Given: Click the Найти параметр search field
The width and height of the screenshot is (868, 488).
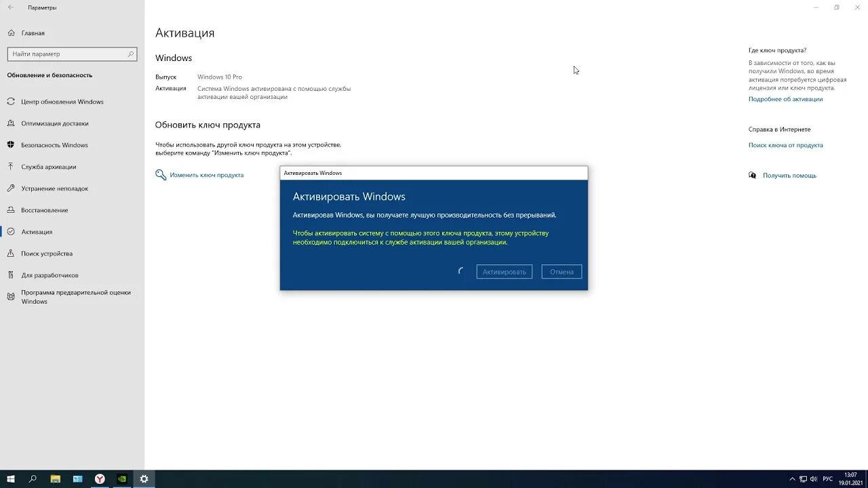Looking at the screenshot, I should tap(72, 54).
